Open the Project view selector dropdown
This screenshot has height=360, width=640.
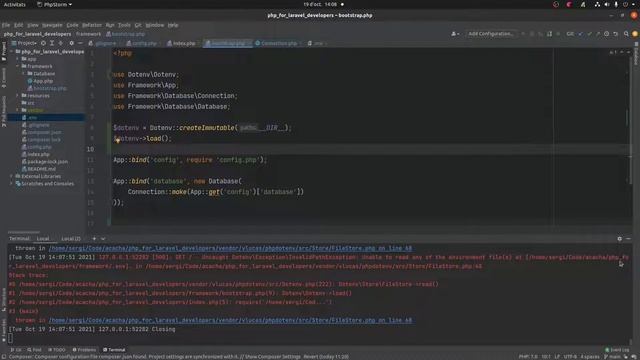(24, 43)
